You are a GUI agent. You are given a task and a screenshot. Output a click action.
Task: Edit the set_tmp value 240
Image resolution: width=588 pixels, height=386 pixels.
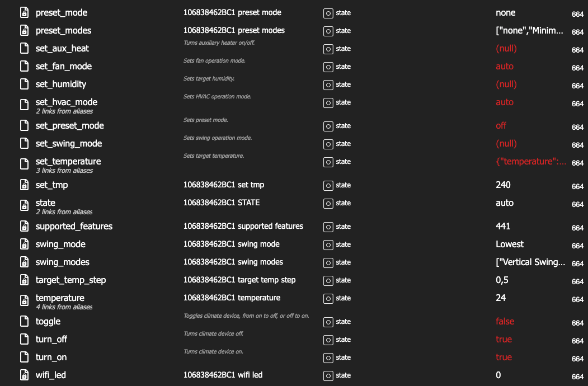(x=503, y=185)
